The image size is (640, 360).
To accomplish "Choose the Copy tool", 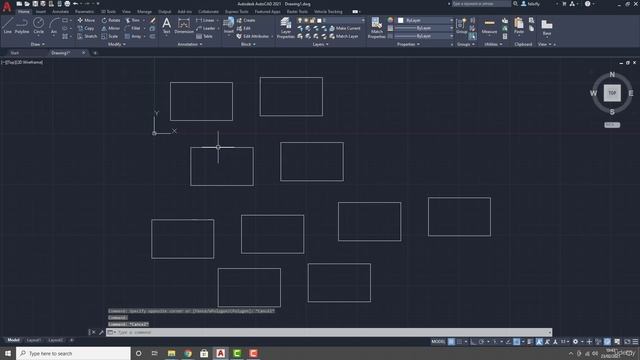I will tap(86, 28).
